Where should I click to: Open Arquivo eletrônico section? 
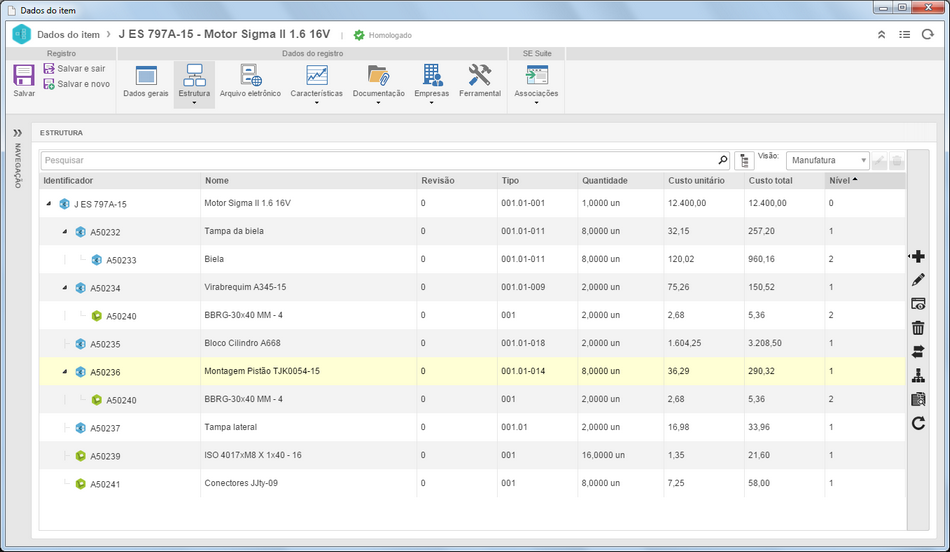point(250,81)
